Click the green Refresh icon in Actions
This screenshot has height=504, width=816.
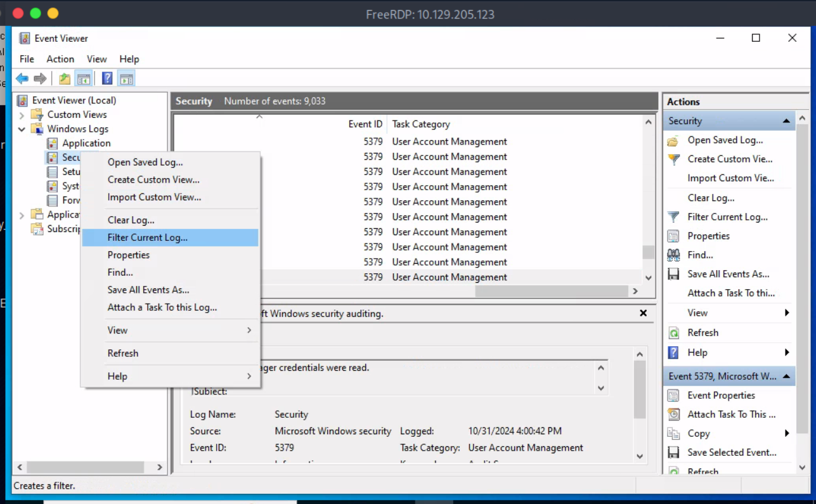tap(674, 333)
